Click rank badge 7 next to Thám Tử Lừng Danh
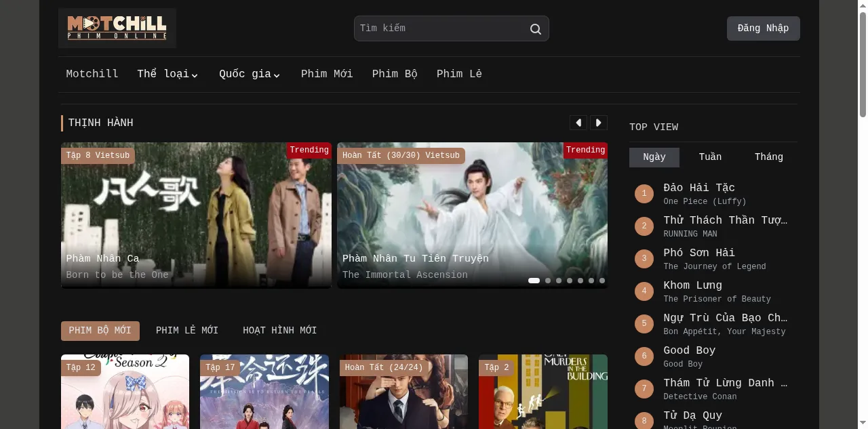 coord(644,389)
